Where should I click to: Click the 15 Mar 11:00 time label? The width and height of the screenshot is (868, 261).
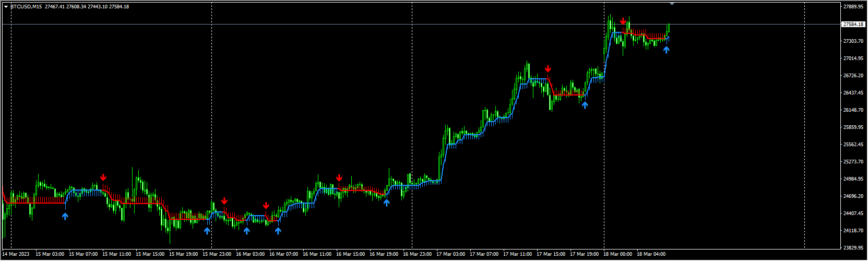pyautogui.click(x=117, y=254)
